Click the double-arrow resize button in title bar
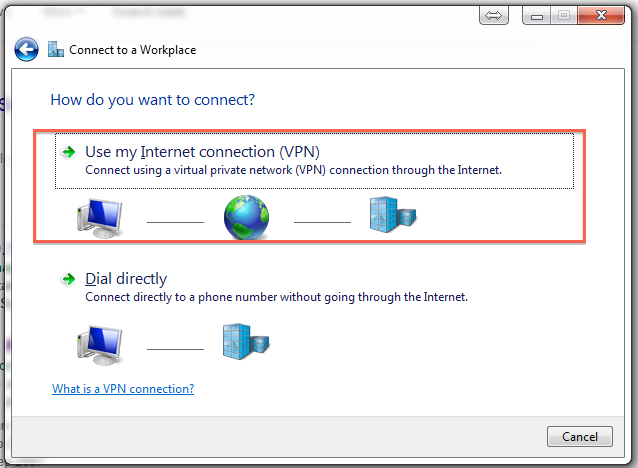 494,16
